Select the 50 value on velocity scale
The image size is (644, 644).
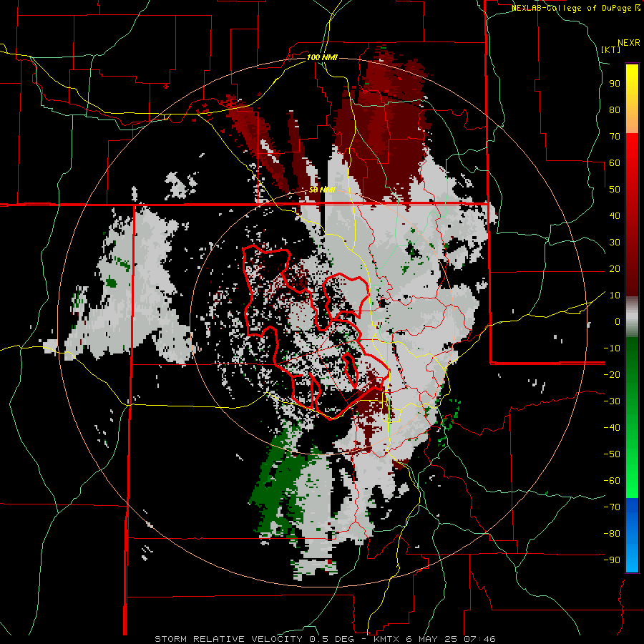615,190
